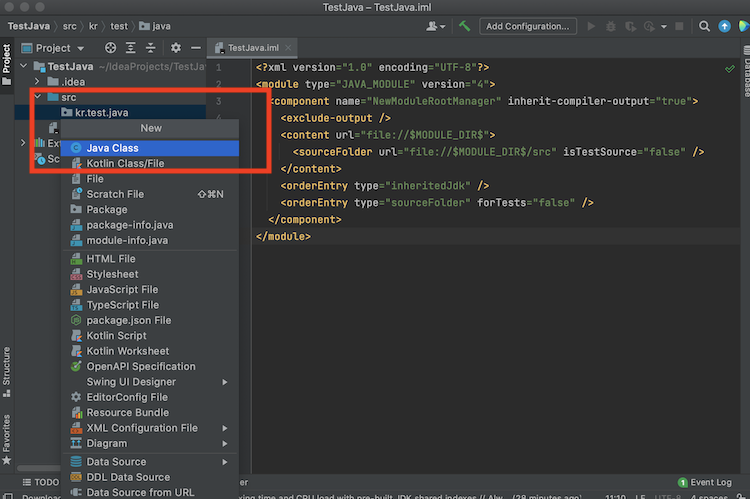Choose JavaScript File menu item
This screenshot has height=499, width=750.
coord(150,289)
